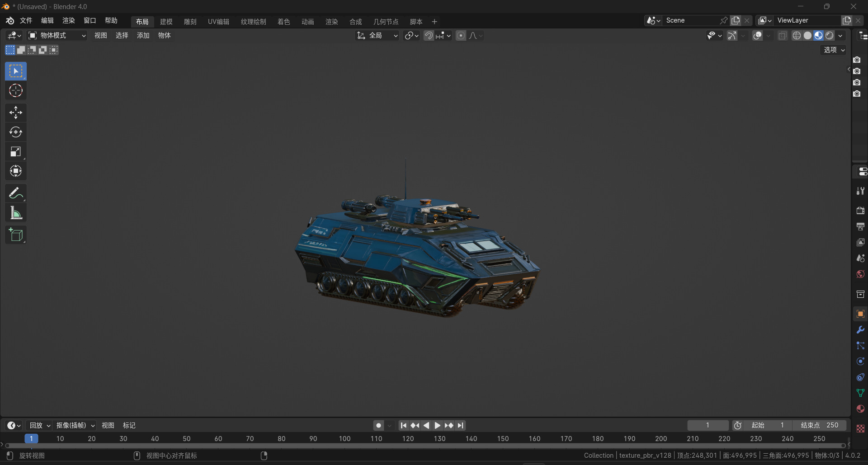Viewport: 868px width, 465px height.
Task: Open the Texture properties checkerboard tab
Action: coord(860,428)
